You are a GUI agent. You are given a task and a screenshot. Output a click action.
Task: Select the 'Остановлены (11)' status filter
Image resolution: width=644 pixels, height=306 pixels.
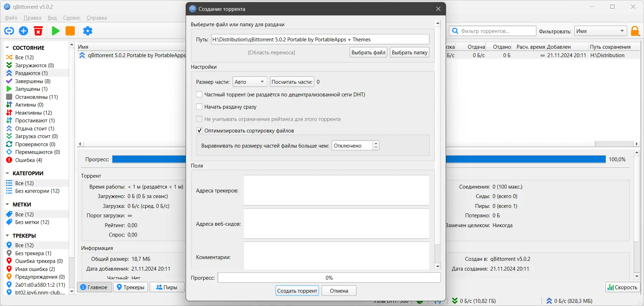[x=36, y=97]
